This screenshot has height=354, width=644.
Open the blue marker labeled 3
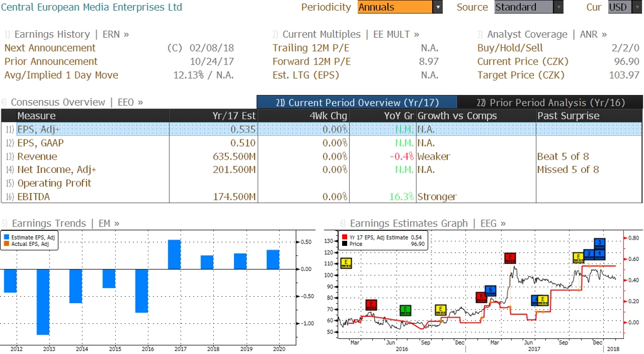click(599, 243)
